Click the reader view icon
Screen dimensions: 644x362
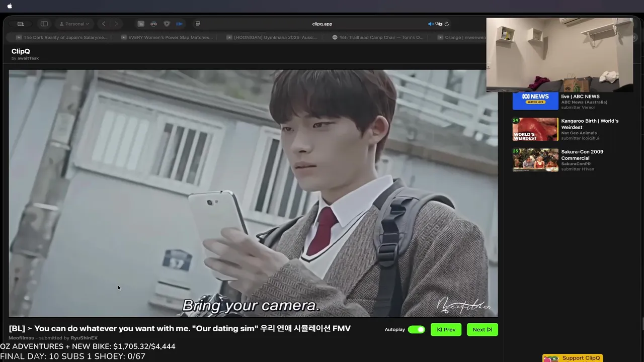198,24
